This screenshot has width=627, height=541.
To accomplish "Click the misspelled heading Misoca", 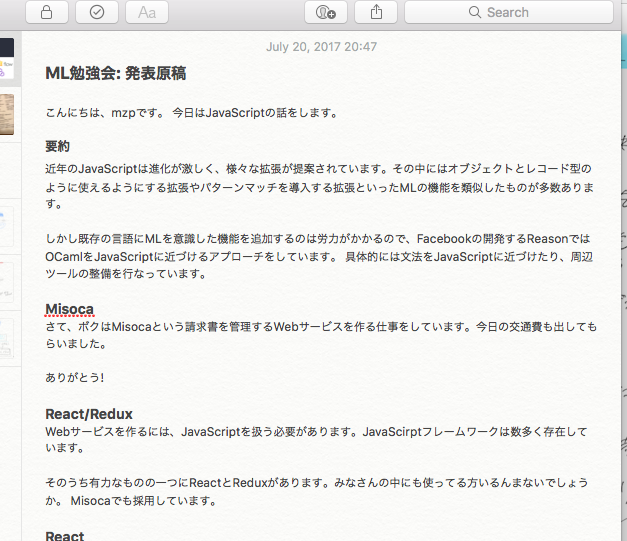I will tap(70, 309).
